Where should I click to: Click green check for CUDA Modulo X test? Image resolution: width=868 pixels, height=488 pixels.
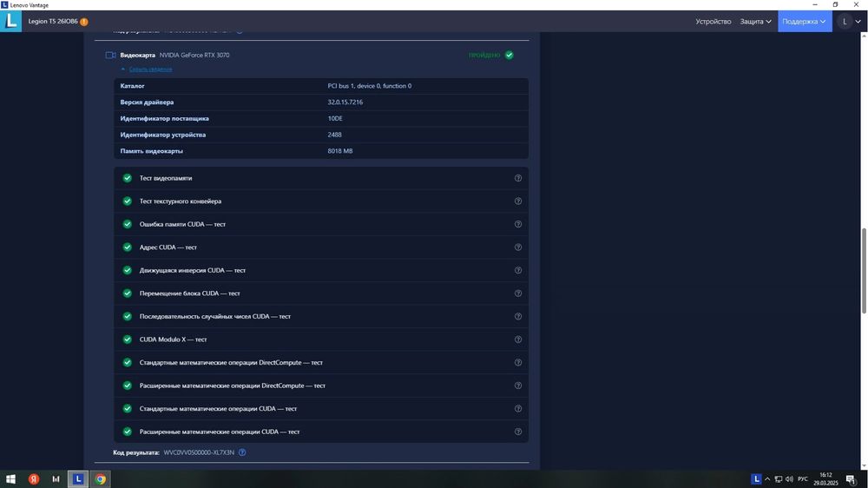coord(128,340)
